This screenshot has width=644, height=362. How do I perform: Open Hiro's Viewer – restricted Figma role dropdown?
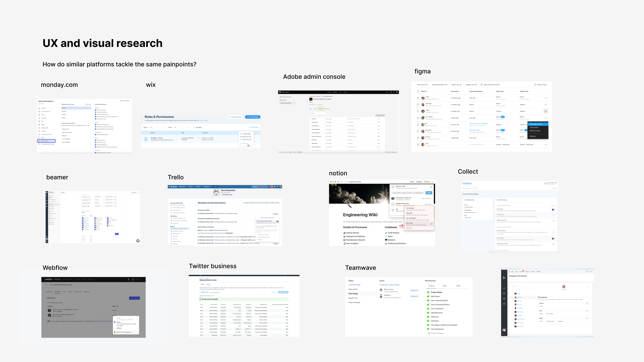(x=503, y=144)
